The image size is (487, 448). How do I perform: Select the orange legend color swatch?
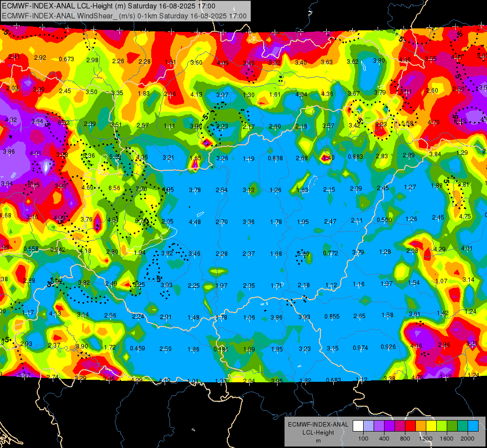coord(421,426)
